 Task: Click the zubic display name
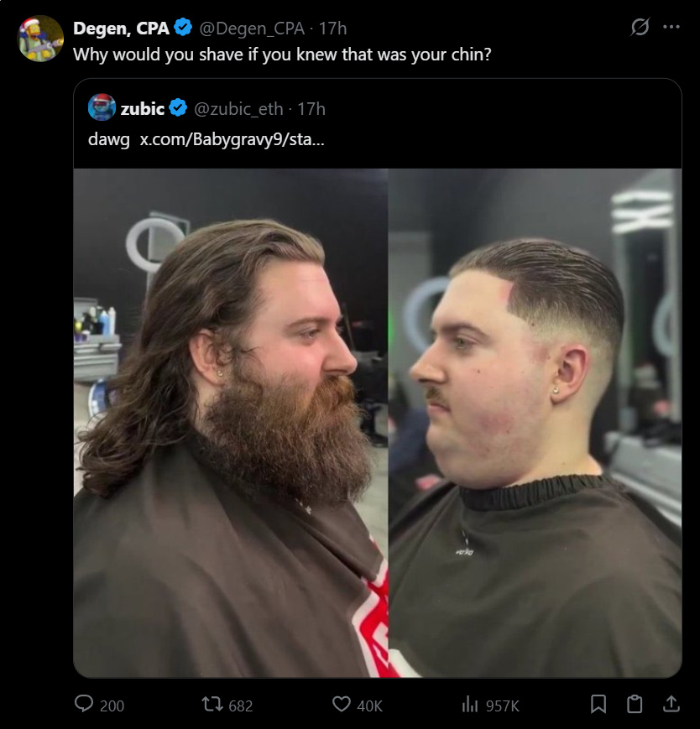[143, 109]
